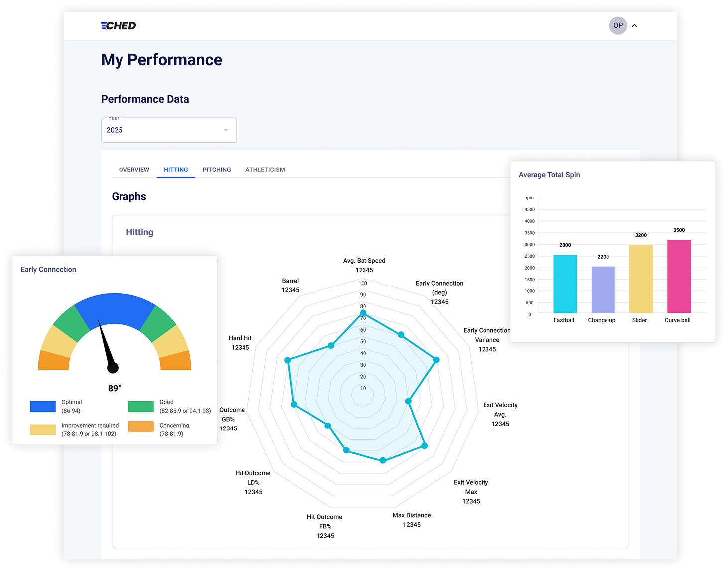This screenshot has width=728, height=571.
Task: Click the ECHED logo in header
Action: 119,26
